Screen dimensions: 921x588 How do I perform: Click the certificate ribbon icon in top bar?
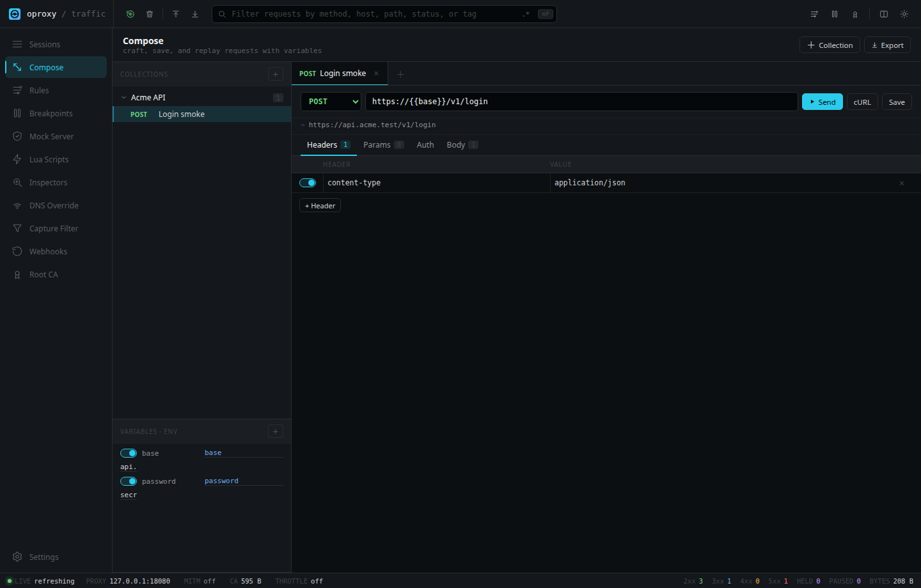coord(855,14)
